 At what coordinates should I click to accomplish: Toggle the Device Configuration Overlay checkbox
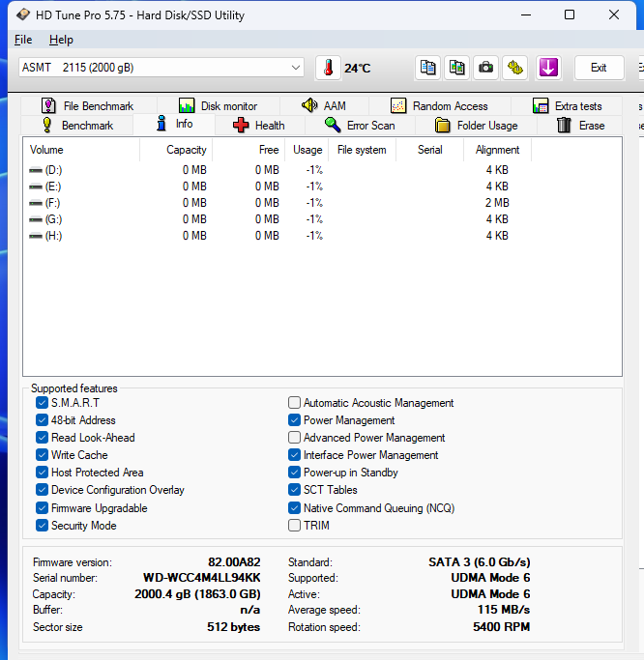[x=43, y=490]
